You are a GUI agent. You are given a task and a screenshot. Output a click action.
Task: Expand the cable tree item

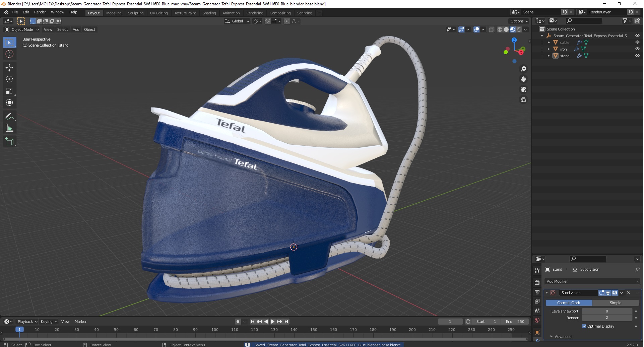coord(549,43)
